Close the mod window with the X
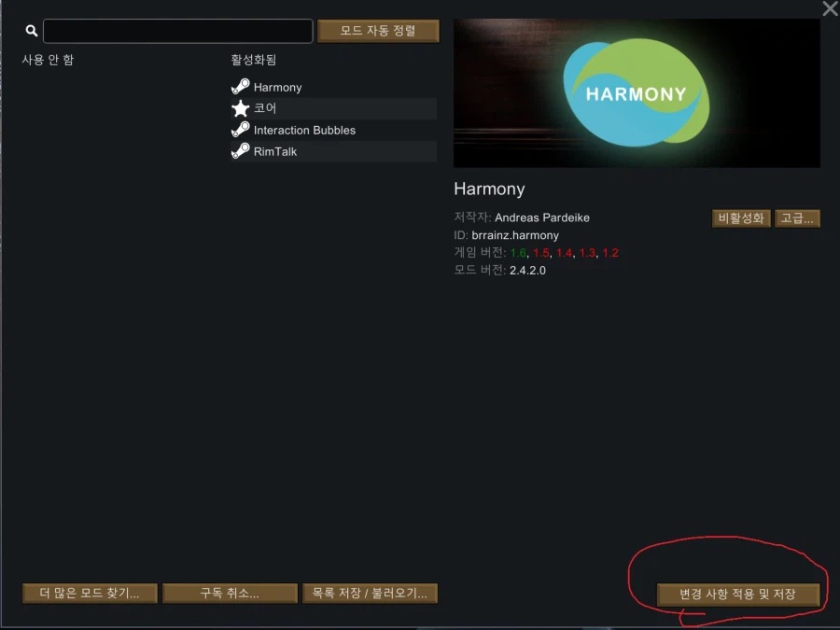The height and width of the screenshot is (630, 840). pos(830,8)
